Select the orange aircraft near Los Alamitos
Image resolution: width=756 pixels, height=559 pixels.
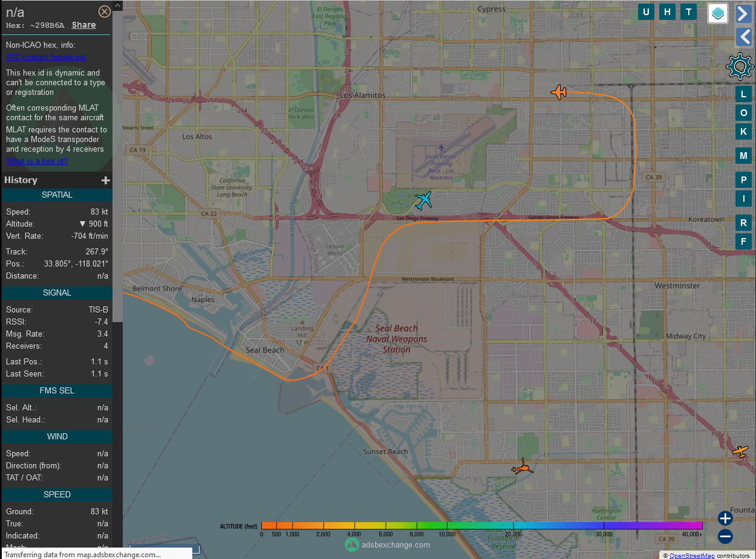pyautogui.click(x=559, y=92)
